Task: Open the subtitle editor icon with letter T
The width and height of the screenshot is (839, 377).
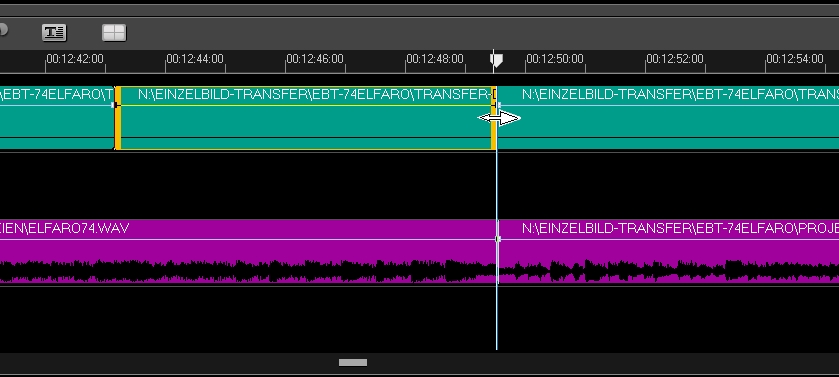Action: tap(54, 33)
